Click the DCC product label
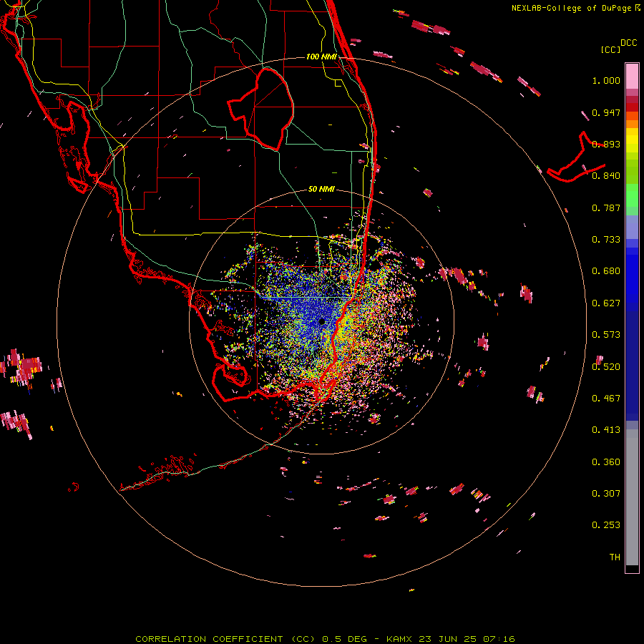This screenshot has height=644, width=644. pos(628,43)
